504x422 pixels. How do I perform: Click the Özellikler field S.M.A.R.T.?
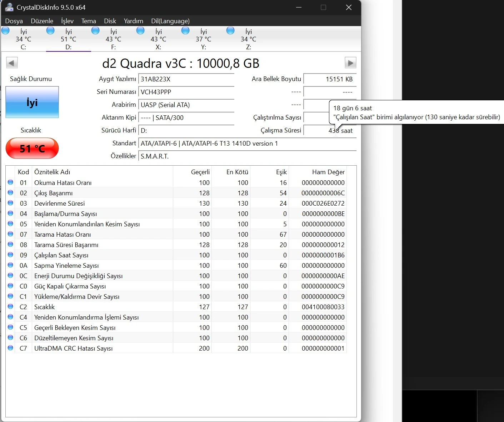click(x=248, y=156)
